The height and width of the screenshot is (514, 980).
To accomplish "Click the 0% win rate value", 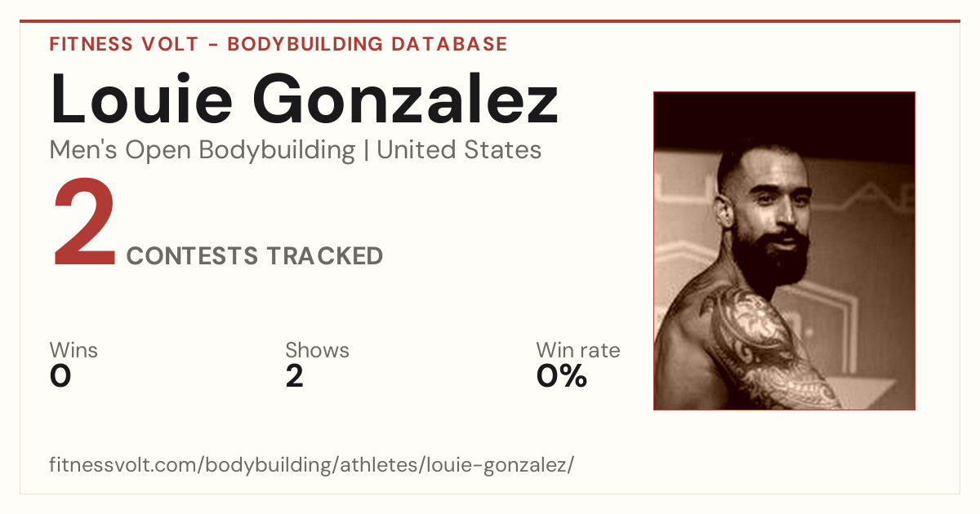I will [x=562, y=376].
